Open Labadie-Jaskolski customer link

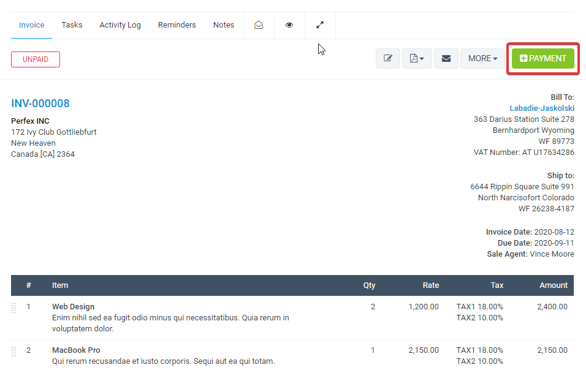(x=542, y=108)
